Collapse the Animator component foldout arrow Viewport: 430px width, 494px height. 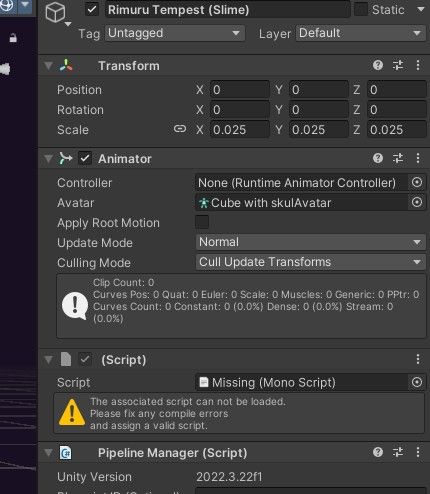[49, 159]
